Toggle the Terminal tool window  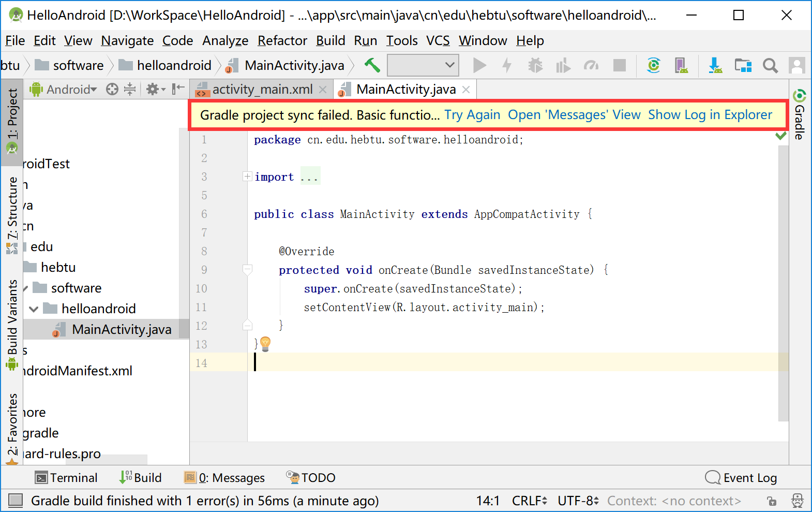click(66, 477)
